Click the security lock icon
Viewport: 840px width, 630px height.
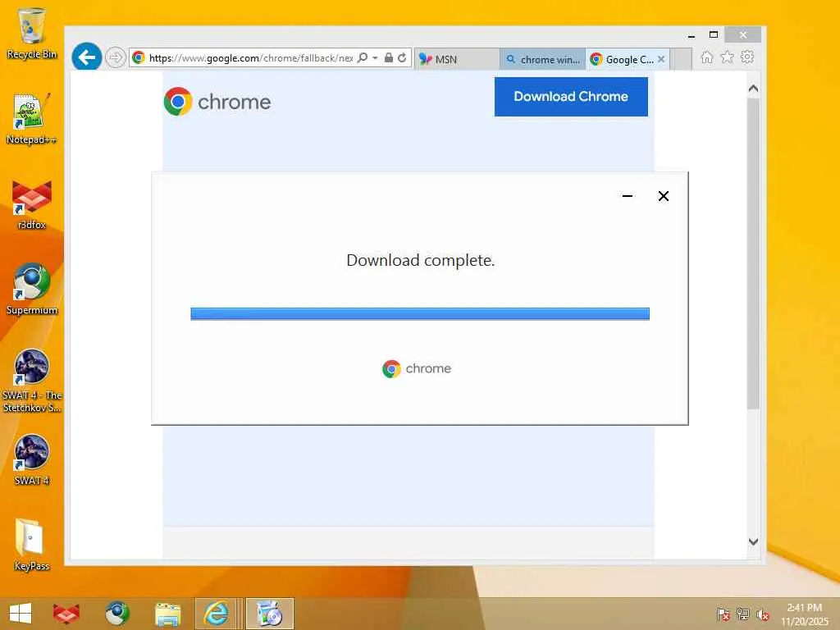click(389, 57)
